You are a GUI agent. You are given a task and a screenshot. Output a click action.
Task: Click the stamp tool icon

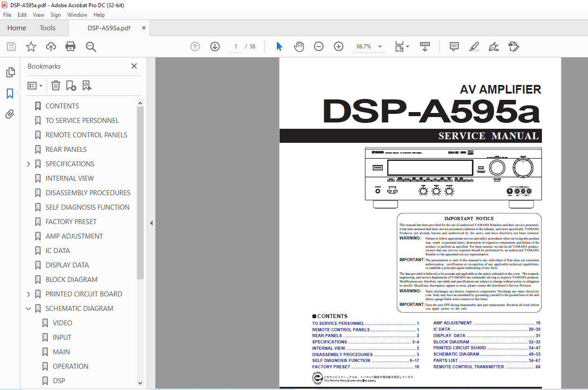[513, 47]
